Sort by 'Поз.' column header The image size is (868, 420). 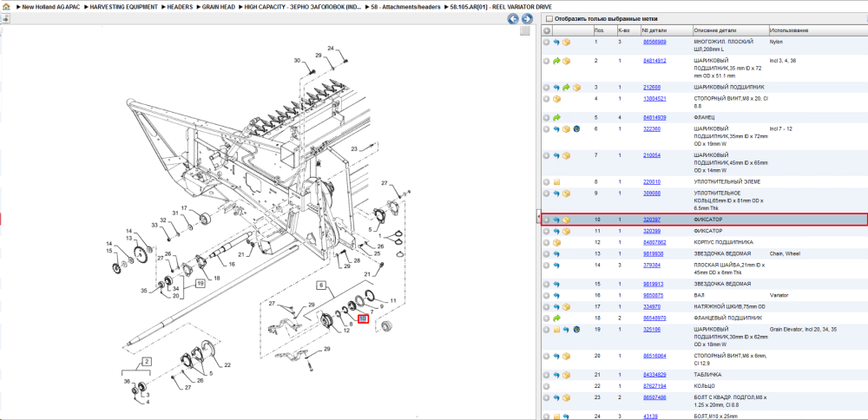coord(603,30)
